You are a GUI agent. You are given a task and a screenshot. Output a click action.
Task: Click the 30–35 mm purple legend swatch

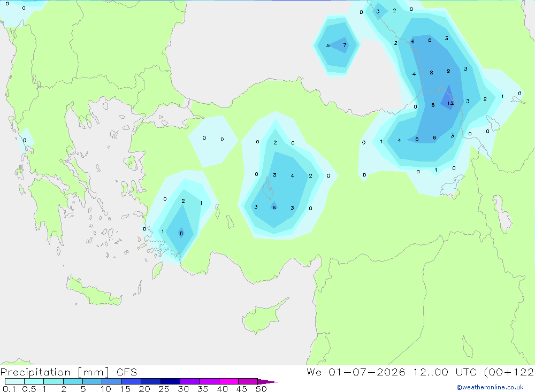click(x=189, y=381)
